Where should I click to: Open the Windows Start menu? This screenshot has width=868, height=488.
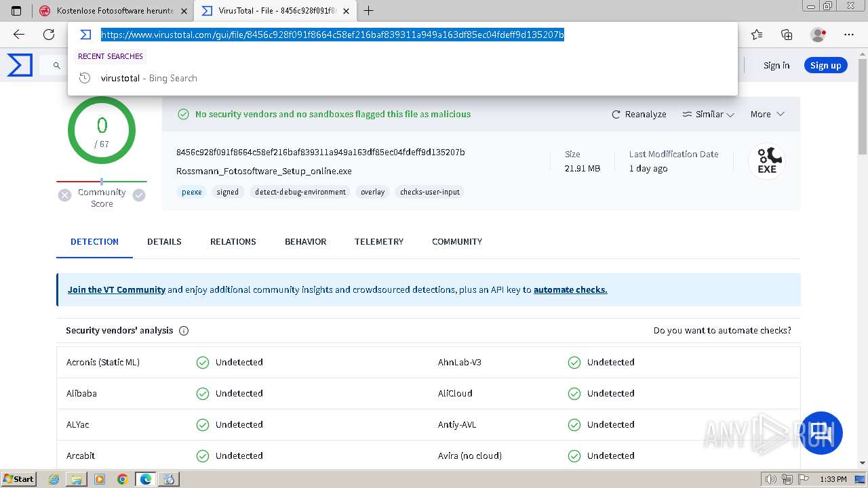click(19, 479)
